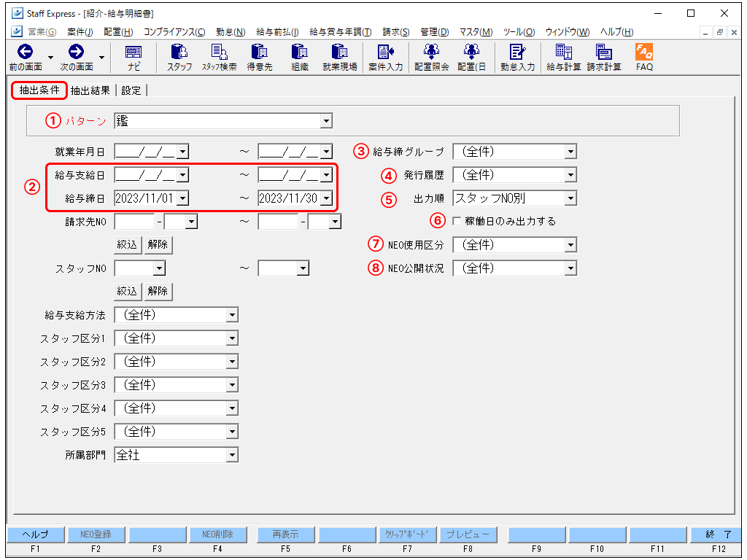This screenshot has height=560, width=747.
Task: Open the スタッフNO end combo box
Action: click(303, 268)
